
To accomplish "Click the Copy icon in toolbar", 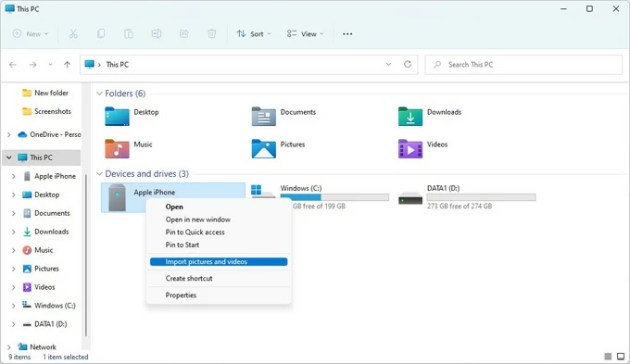I will (101, 33).
